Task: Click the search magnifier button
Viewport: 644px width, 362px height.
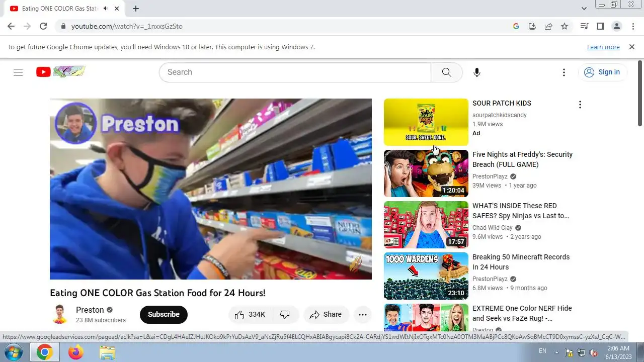Action: 446,72
